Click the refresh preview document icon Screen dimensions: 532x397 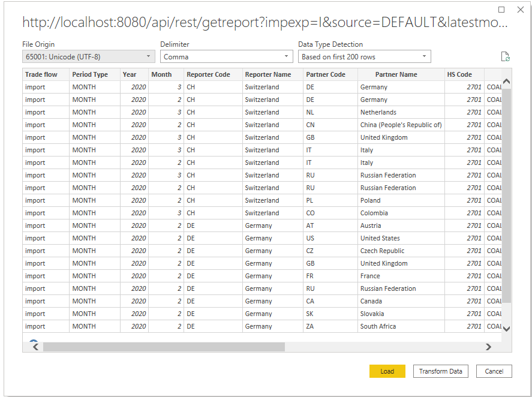coord(505,56)
